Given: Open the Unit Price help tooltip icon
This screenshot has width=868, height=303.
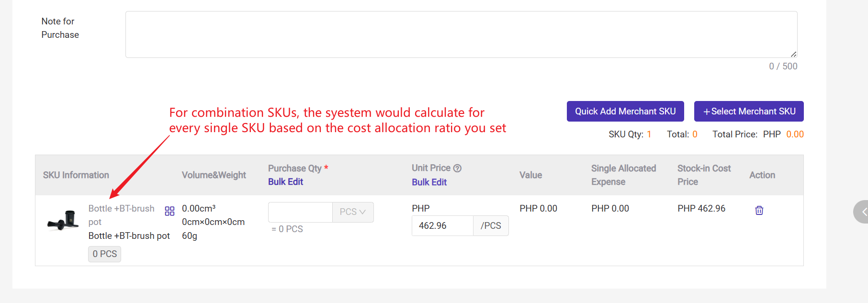Looking at the screenshot, I should [x=457, y=168].
